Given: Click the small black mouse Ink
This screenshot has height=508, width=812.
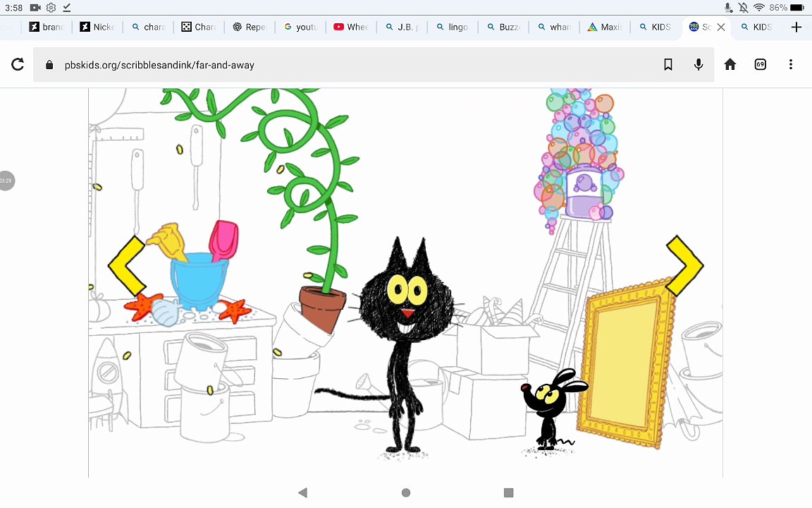Looking at the screenshot, I should tap(550, 411).
